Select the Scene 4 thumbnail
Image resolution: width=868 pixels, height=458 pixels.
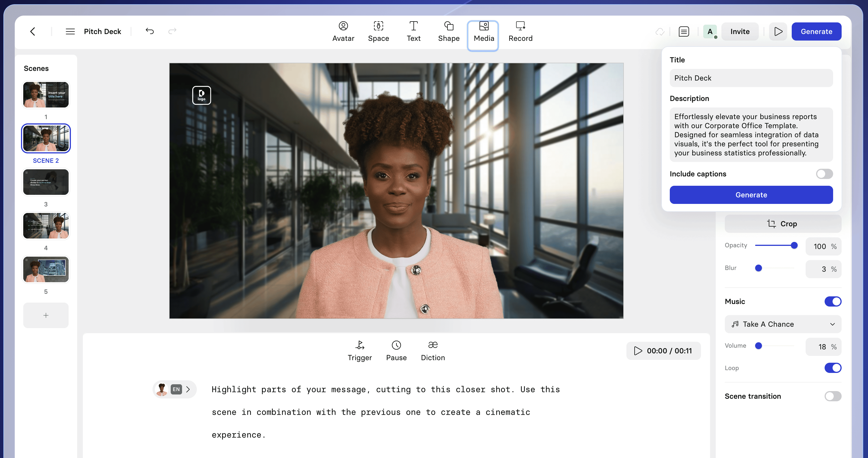pos(45,226)
